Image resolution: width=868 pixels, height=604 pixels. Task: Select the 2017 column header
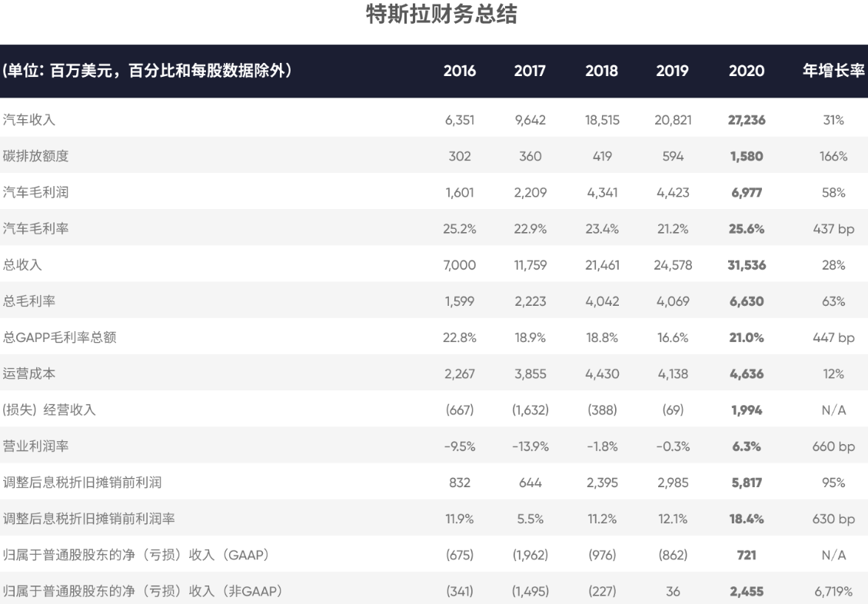[530, 71]
